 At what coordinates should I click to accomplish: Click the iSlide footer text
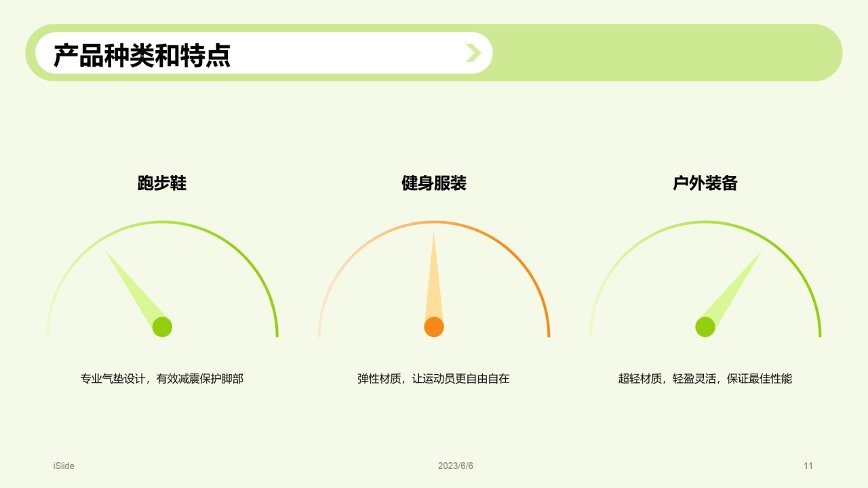[x=64, y=466]
